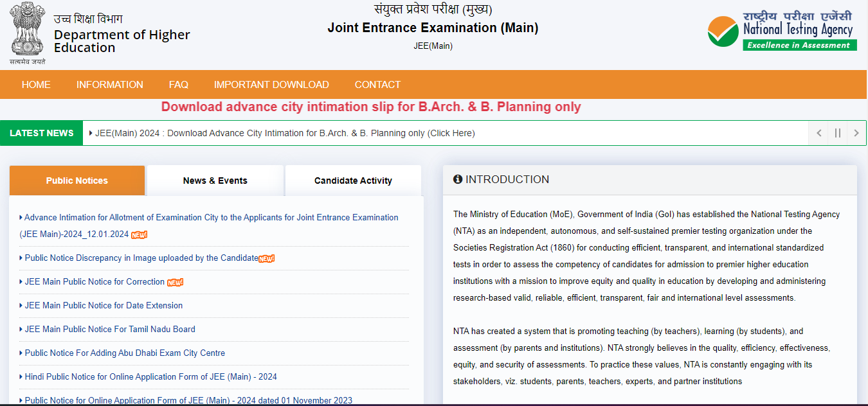Click red Download advance city intimation slip heading
Screen dimensions: 868x406
coord(371,107)
